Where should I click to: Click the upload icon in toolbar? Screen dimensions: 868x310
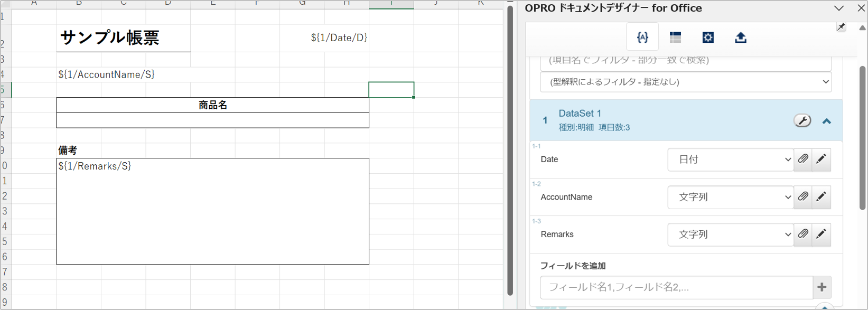pos(741,37)
